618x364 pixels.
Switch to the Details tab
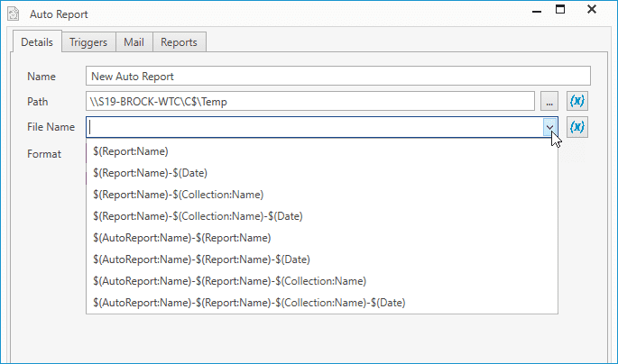(37, 42)
